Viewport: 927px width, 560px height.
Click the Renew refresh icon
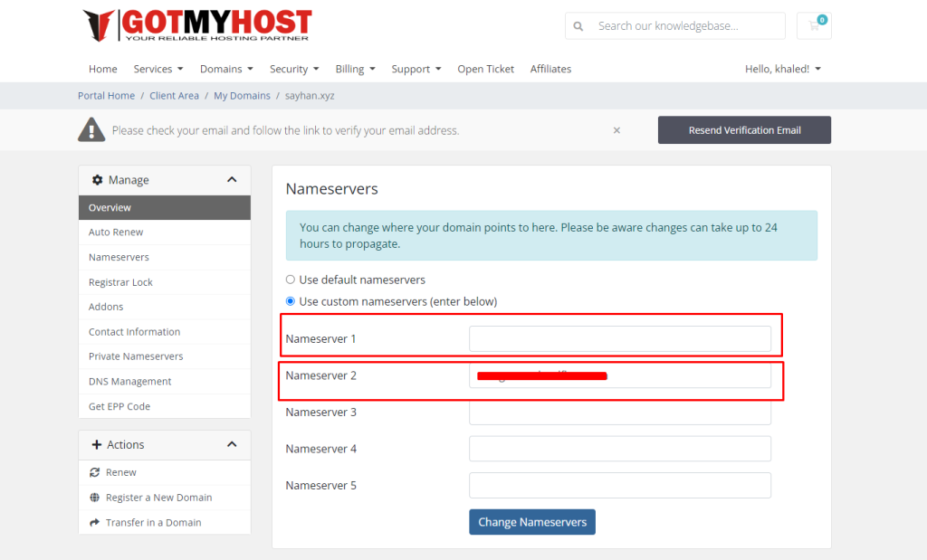coord(95,472)
